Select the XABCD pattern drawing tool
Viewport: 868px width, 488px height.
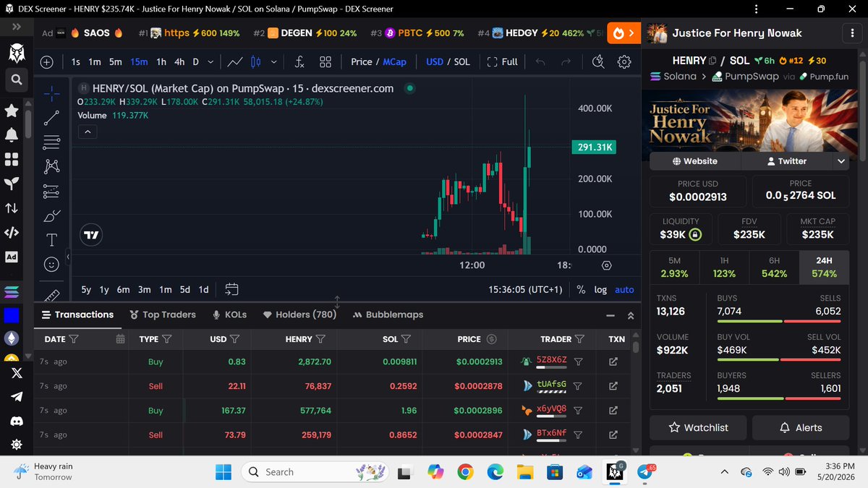(51, 166)
